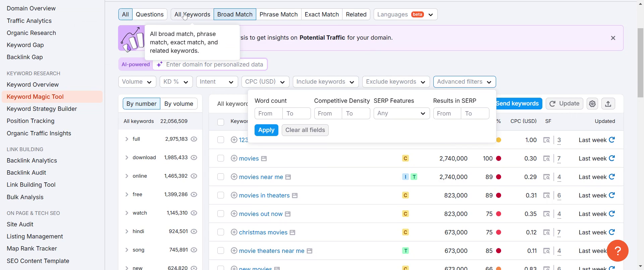The height and width of the screenshot is (270, 644).
Task: Switch to Phrase Match tab
Action: (278, 14)
